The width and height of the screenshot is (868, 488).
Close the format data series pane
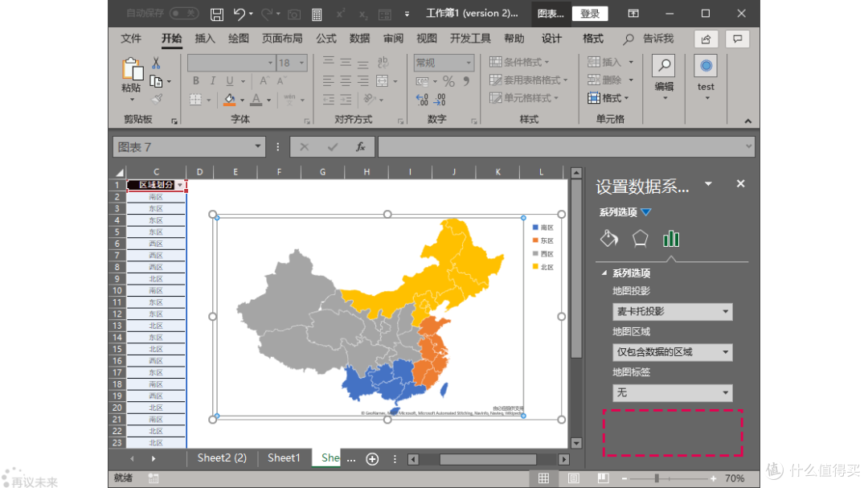click(741, 183)
